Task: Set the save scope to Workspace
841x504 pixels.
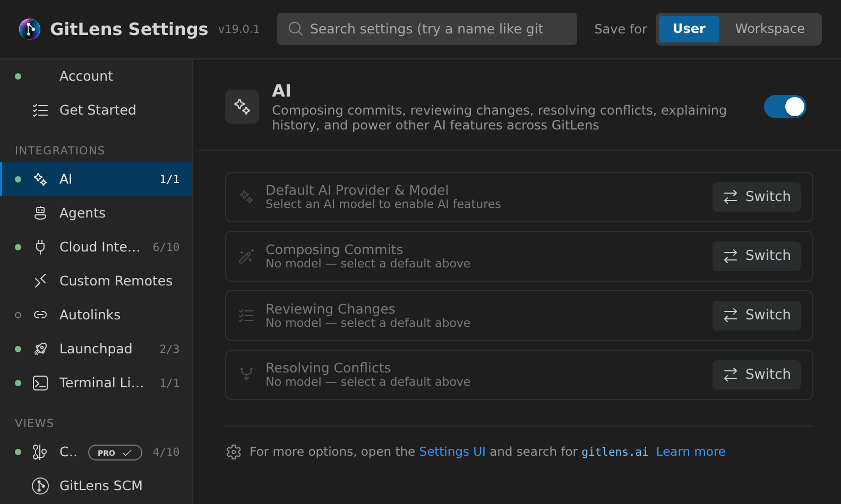Action: [770, 29]
